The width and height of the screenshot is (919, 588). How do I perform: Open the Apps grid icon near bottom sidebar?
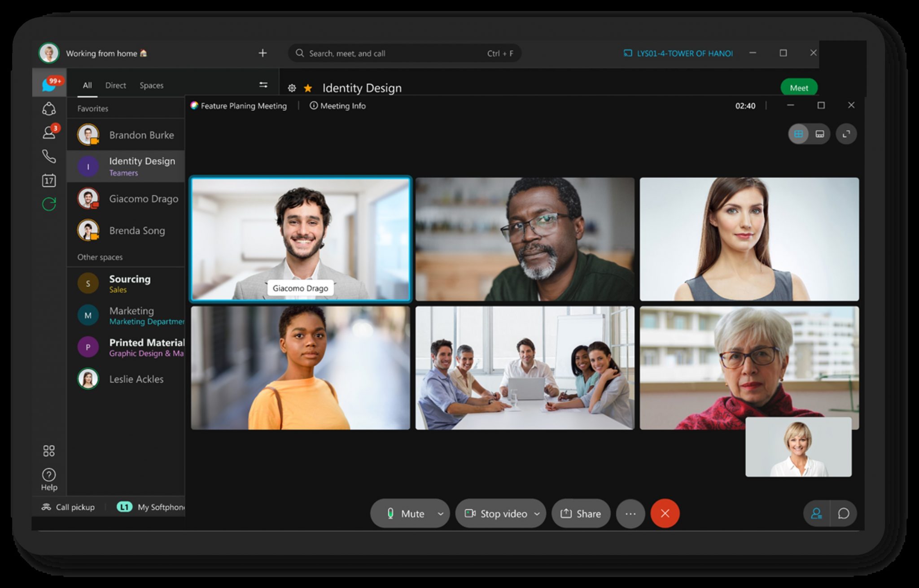coord(49,450)
